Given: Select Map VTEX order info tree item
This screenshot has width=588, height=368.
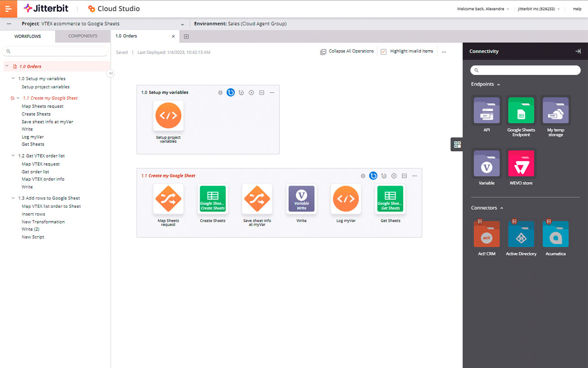Looking at the screenshot, I should point(43,179).
